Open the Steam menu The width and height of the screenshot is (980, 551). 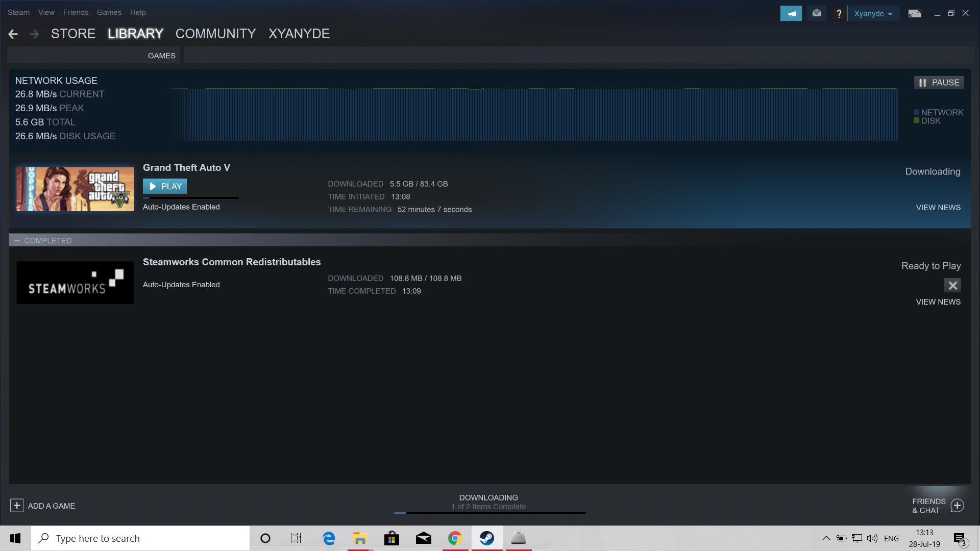18,12
